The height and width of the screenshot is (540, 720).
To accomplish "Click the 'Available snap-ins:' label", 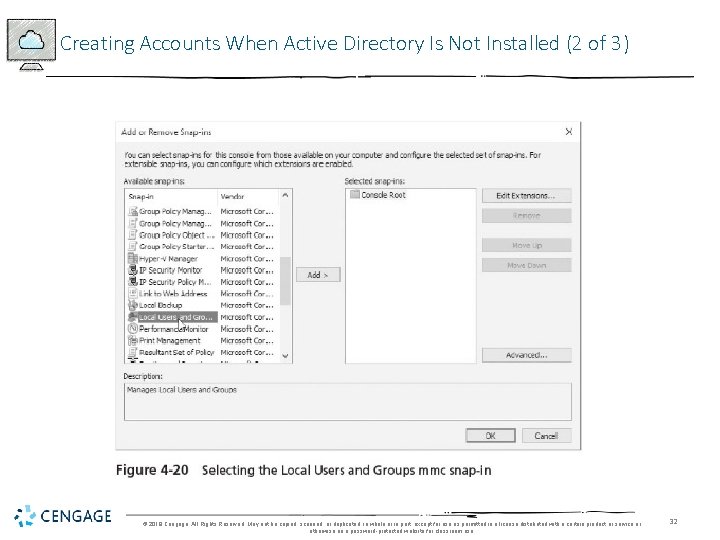I will [x=154, y=181].
